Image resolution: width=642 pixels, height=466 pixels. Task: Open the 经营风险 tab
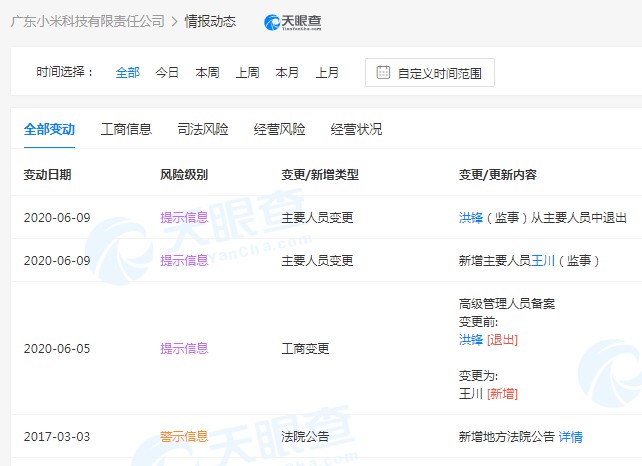[x=279, y=129]
